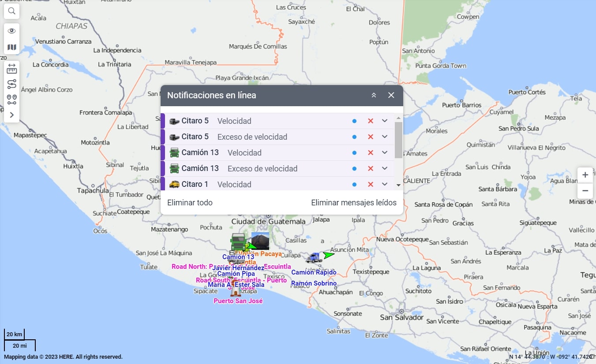Mark Citaro 1 Velocidad message as read

coord(354,184)
